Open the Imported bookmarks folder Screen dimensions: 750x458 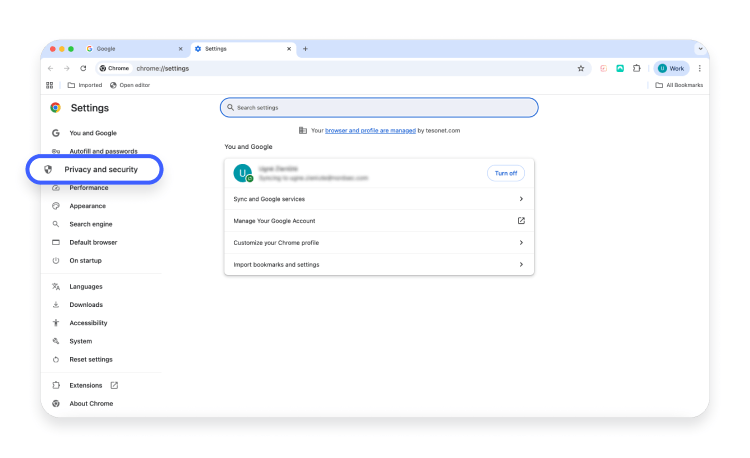click(x=85, y=85)
